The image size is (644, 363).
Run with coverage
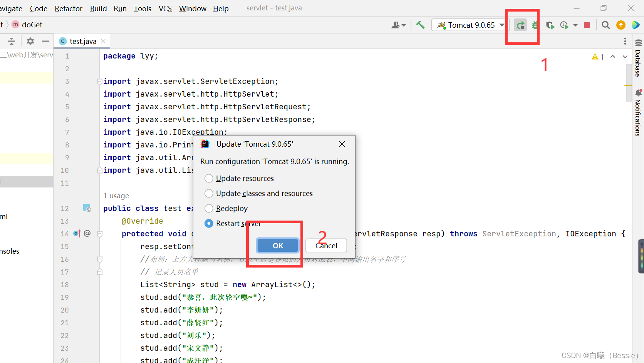click(x=550, y=25)
